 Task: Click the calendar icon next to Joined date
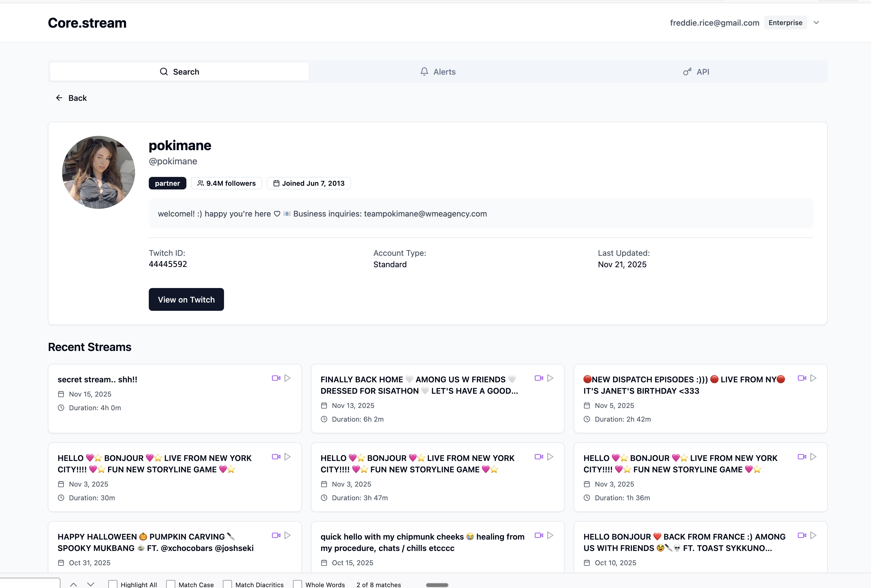point(276,183)
